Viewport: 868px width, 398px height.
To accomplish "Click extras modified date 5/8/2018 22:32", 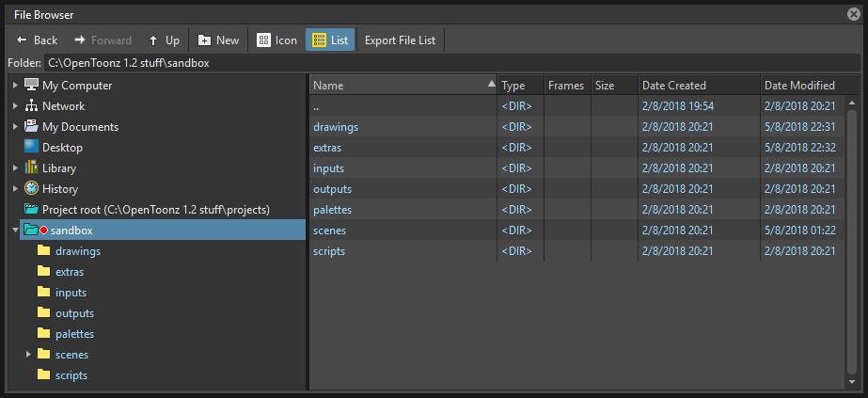I will tap(800, 148).
